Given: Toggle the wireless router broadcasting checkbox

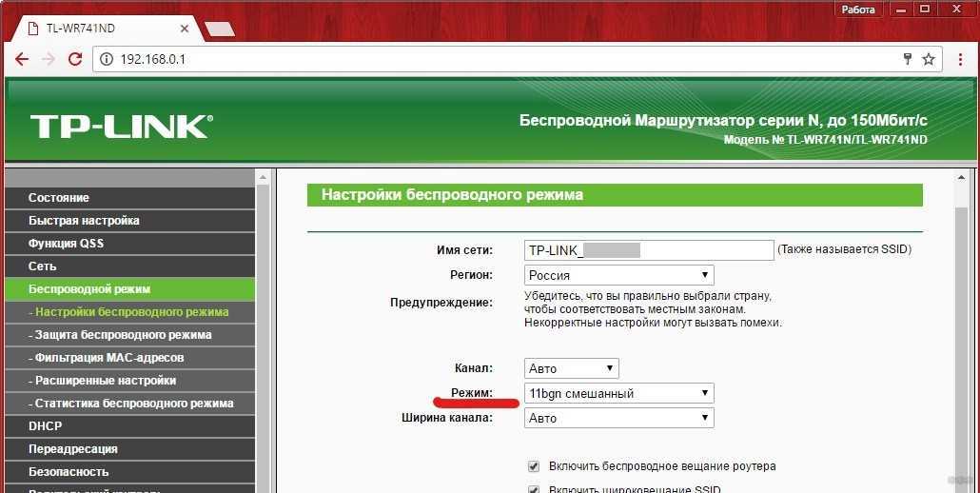Looking at the screenshot, I should coord(534,466).
